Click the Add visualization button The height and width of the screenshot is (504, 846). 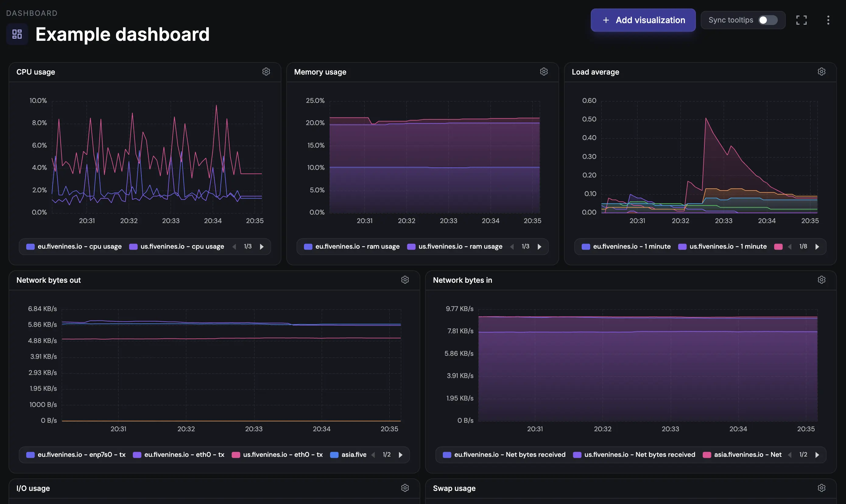click(x=643, y=20)
